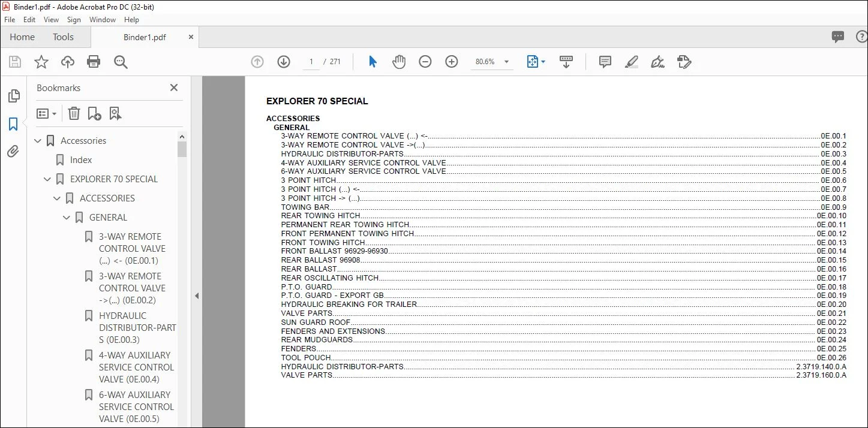Click REAR TOWING HITCH index entry

coord(321,216)
